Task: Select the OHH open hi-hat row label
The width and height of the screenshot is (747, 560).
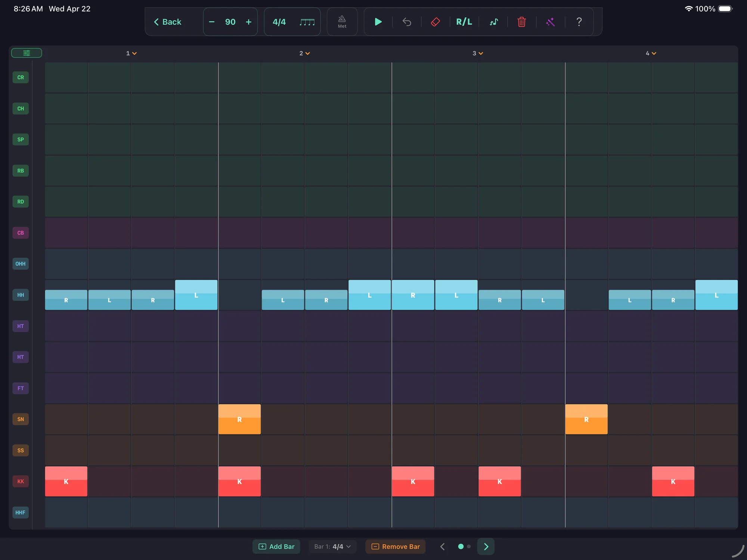Action: click(x=21, y=264)
